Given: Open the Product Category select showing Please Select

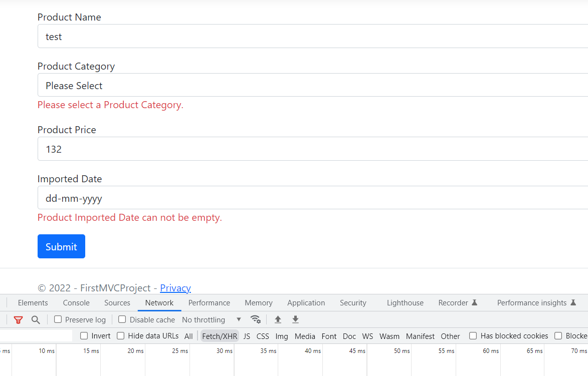Looking at the screenshot, I should pos(201,85).
